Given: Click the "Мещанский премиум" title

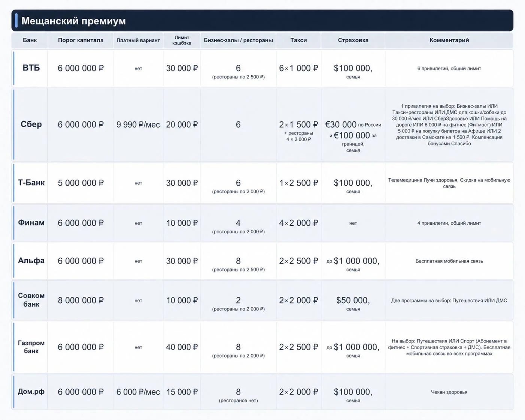Looking at the screenshot, I should (73, 21).
